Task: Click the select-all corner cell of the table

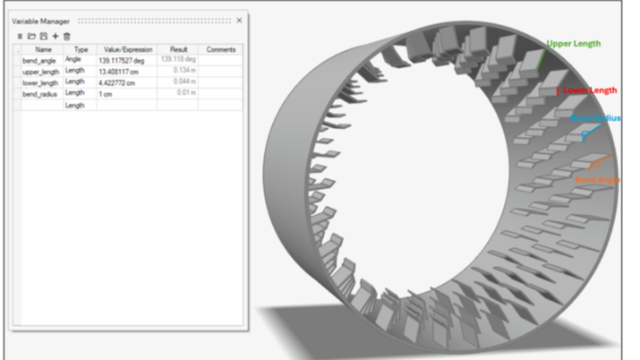Action: click(17, 49)
